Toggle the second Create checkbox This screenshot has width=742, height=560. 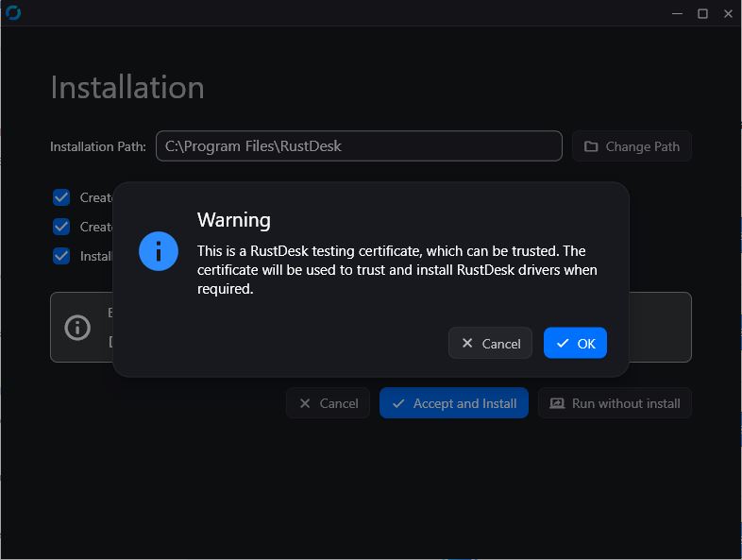(61, 227)
